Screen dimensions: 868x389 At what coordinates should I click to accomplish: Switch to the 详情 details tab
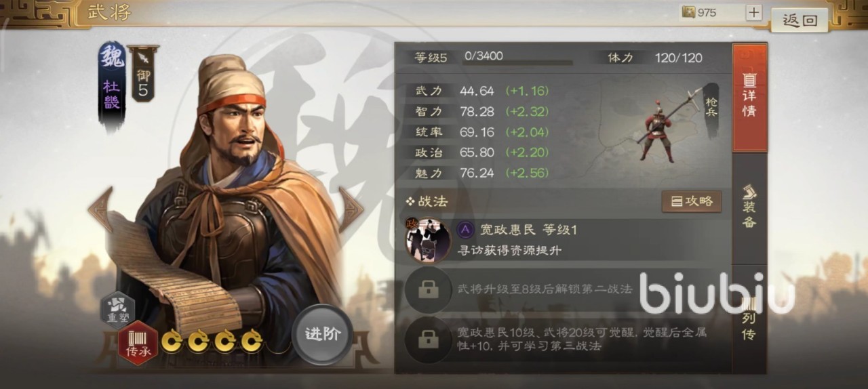pyautogui.click(x=750, y=98)
